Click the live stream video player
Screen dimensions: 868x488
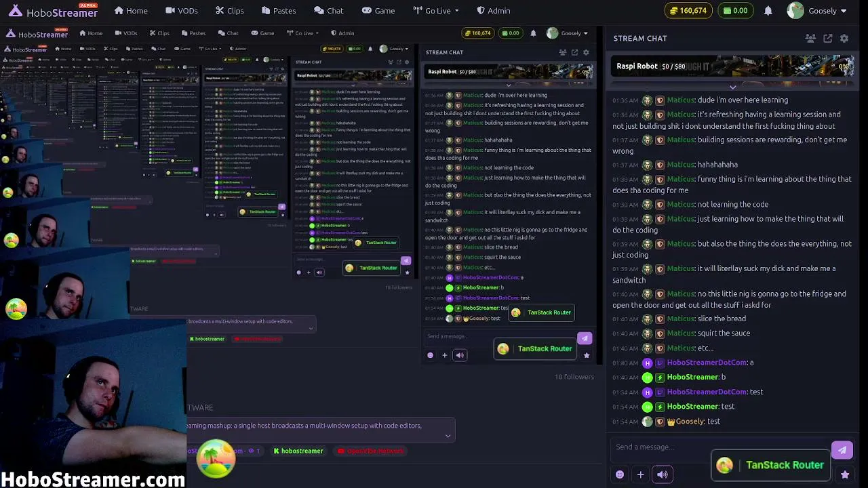[x=302, y=258]
